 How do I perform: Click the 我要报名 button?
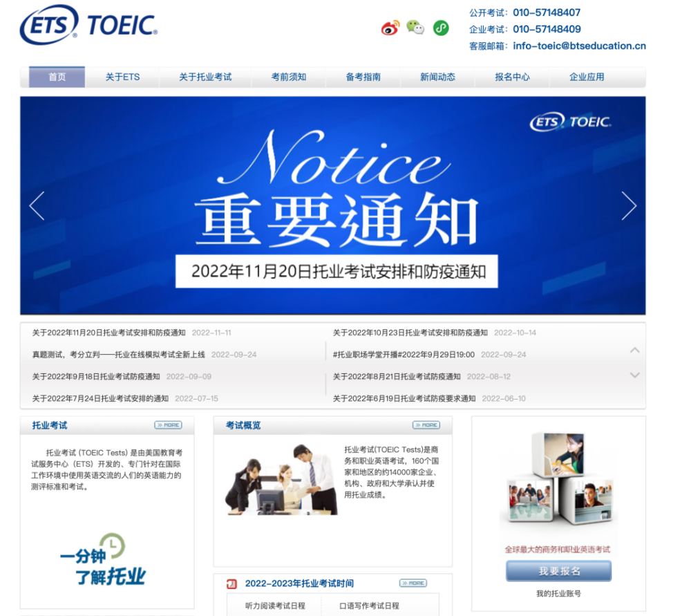pyautogui.click(x=559, y=571)
